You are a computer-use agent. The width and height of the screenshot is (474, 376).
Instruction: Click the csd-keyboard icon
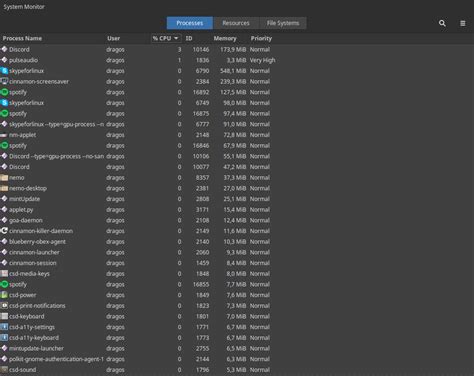(x=4, y=316)
